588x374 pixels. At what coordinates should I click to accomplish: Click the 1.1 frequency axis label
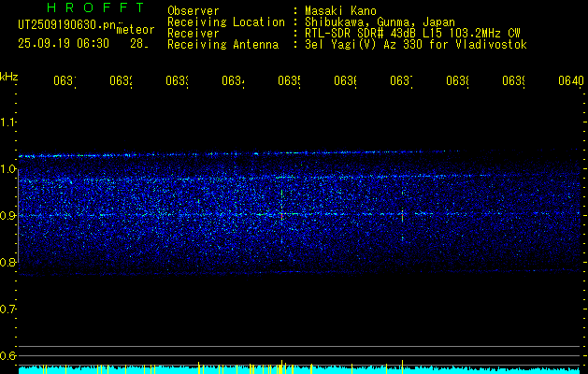click(x=7, y=122)
